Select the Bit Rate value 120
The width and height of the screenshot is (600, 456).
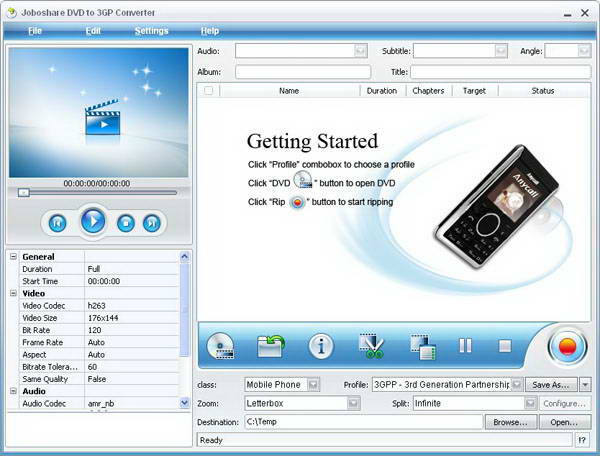point(131,330)
